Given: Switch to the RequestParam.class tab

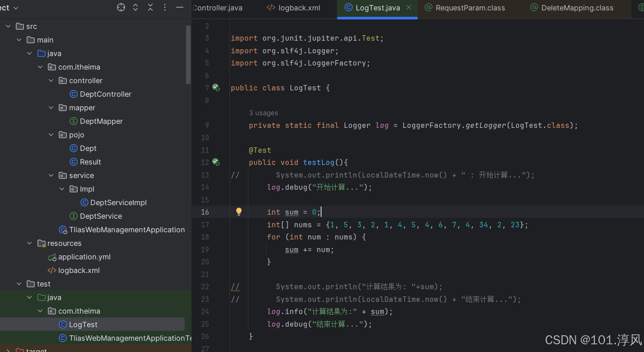Looking at the screenshot, I should (465, 8).
